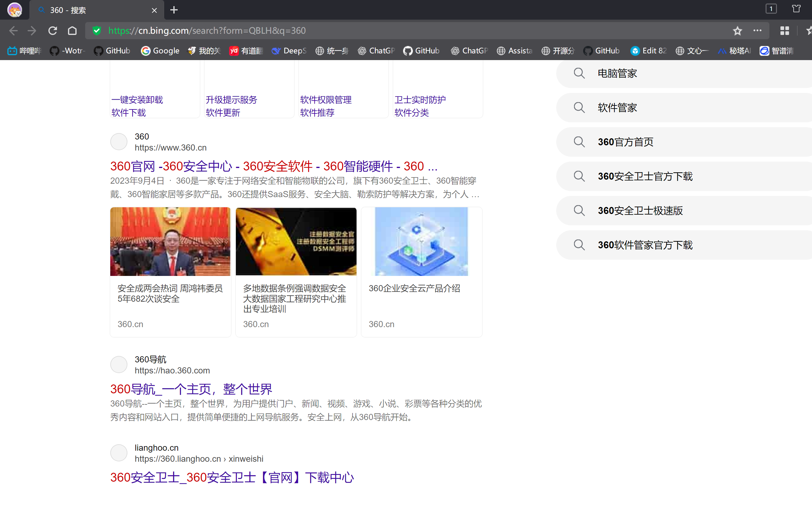The width and height of the screenshot is (812, 512).
Task: Open the skin/theme shirt icon
Action: click(796, 9)
